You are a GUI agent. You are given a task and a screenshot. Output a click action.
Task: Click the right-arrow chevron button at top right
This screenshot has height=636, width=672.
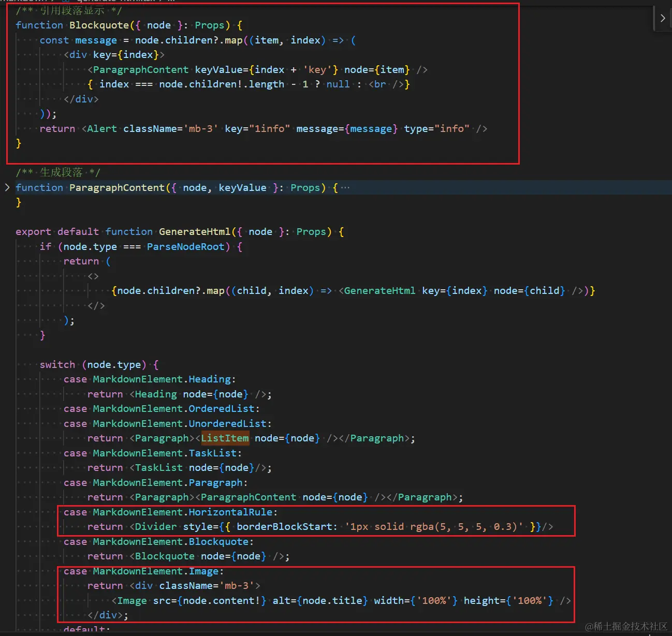coord(663,18)
